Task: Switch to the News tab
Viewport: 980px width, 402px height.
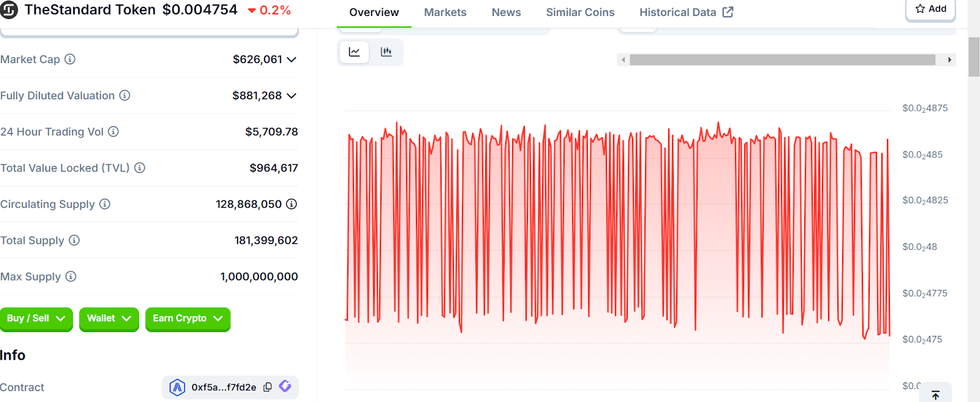Action: tap(507, 12)
